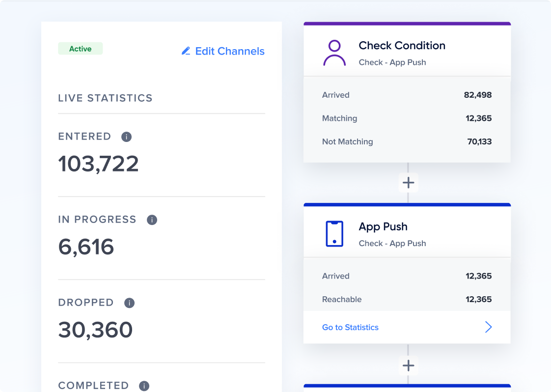
Task: Click the info icon next to ENTERED
Action: tap(126, 137)
